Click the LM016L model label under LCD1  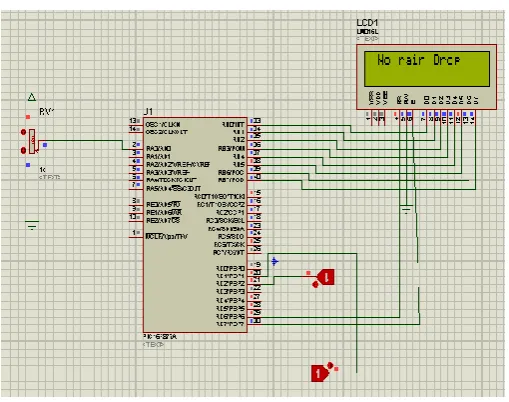click(x=367, y=32)
